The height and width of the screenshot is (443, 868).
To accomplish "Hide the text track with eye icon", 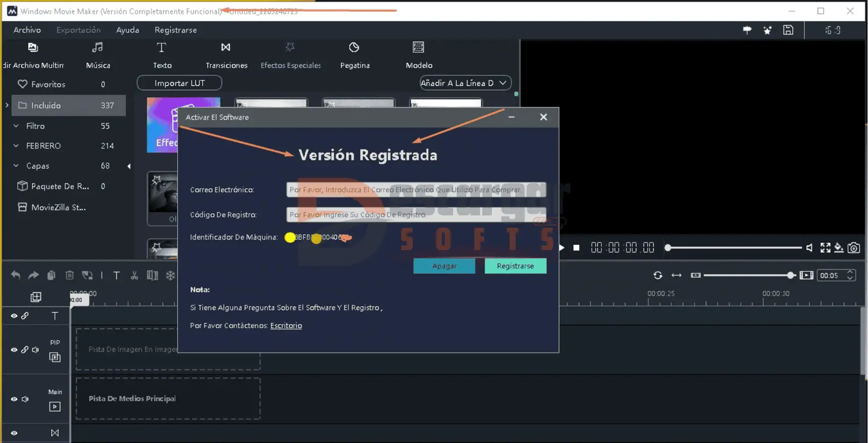I will tap(14, 316).
